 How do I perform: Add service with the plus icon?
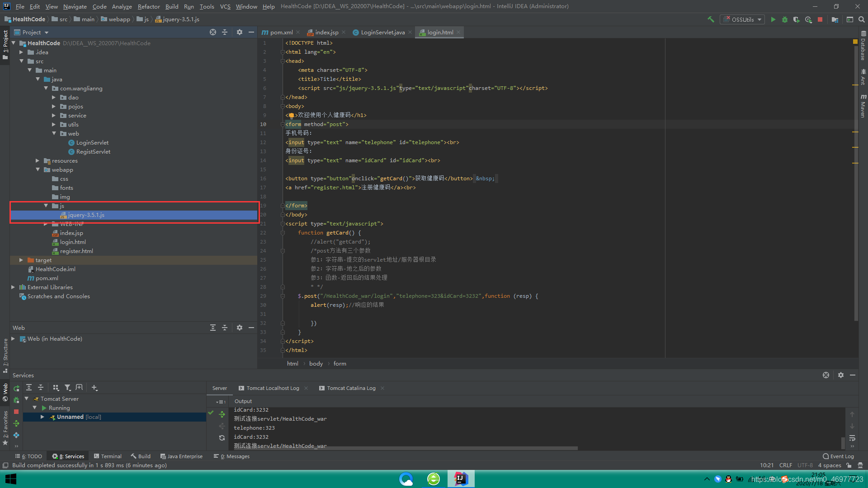[94, 388]
